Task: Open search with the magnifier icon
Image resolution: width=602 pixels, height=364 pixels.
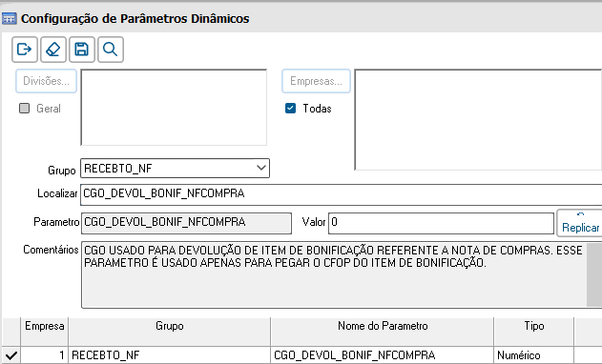Action: [x=111, y=50]
